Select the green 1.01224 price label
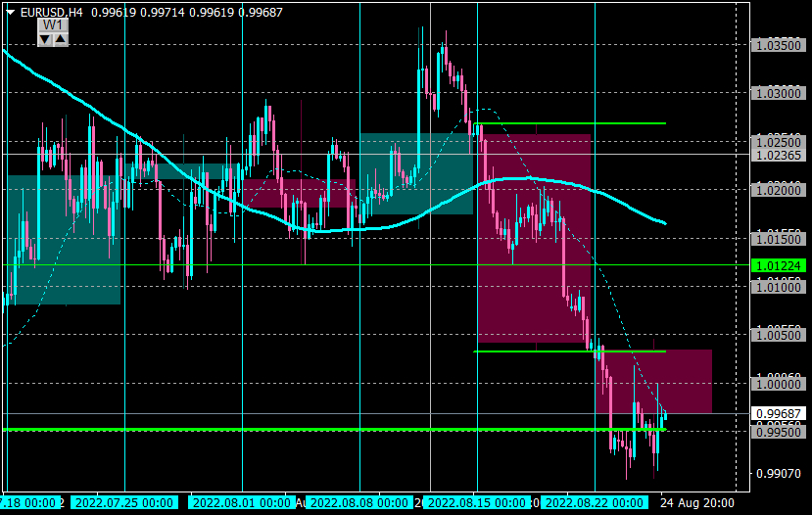Screen dimensions: 812x515 [x=779, y=265]
